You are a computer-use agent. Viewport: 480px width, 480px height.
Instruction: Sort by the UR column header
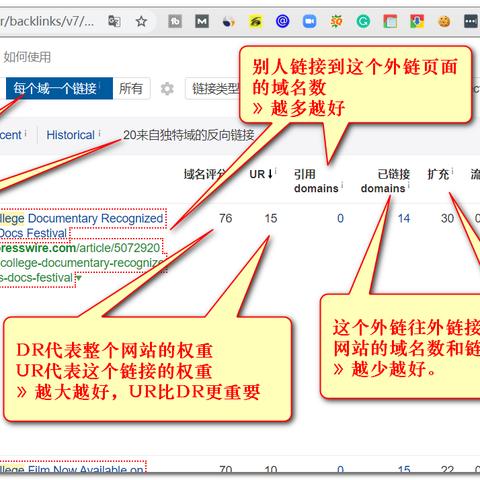coord(261,174)
